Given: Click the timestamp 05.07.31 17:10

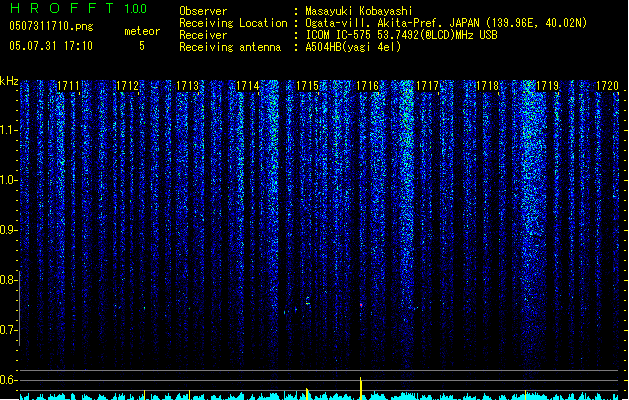Looking at the screenshot, I should [x=51, y=46].
